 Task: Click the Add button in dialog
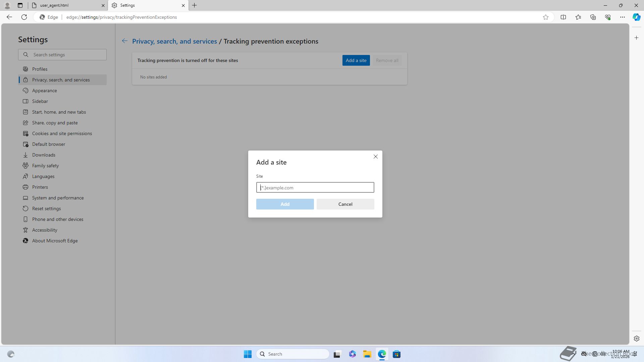(x=285, y=204)
